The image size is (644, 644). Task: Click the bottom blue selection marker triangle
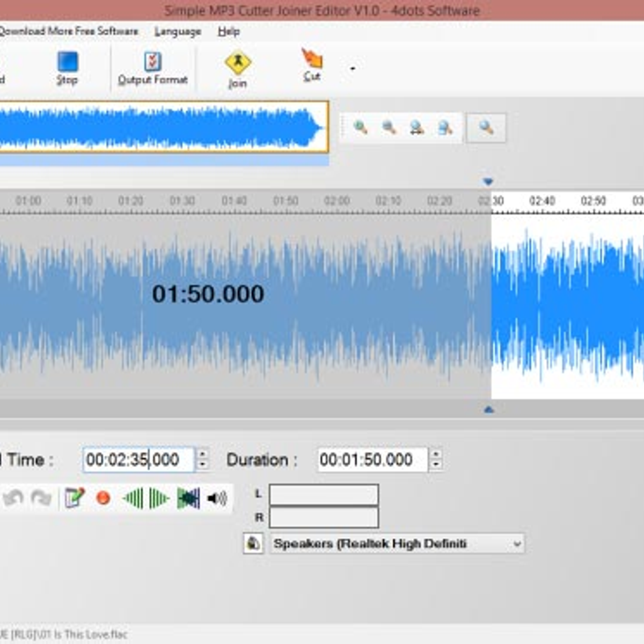click(x=488, y=410)
